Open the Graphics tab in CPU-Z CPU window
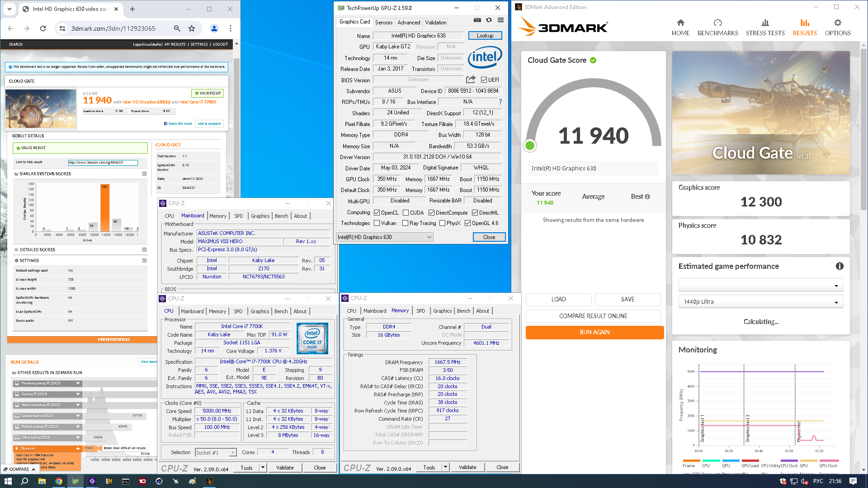 click(259, 311)
